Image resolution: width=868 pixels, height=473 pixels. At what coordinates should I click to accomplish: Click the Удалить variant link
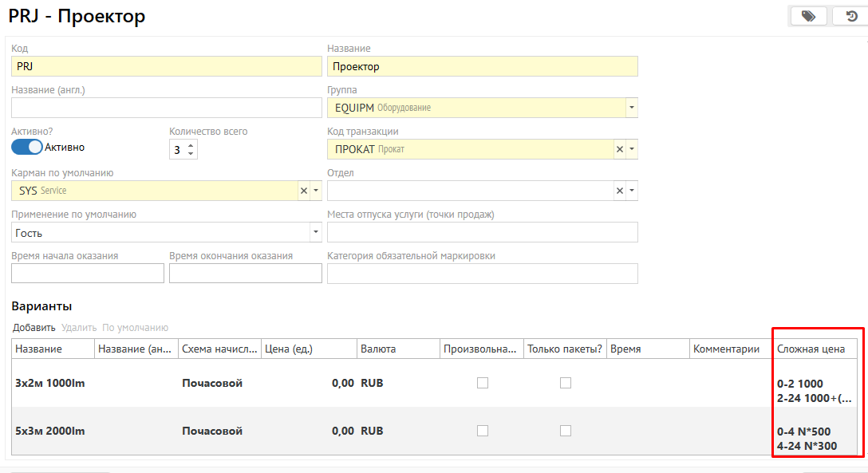point(79,328)
